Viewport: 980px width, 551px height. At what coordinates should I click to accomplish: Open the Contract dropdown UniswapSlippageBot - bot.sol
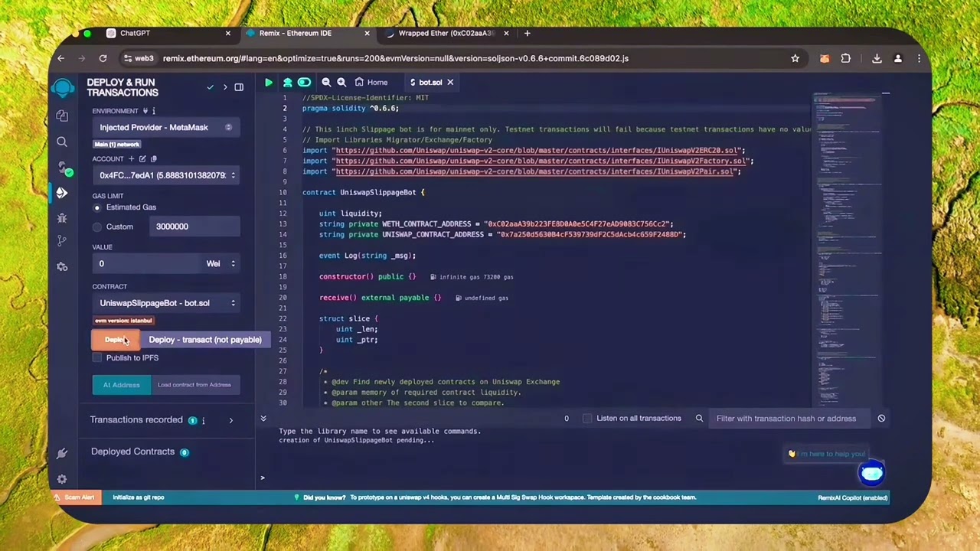click(166, 303)
